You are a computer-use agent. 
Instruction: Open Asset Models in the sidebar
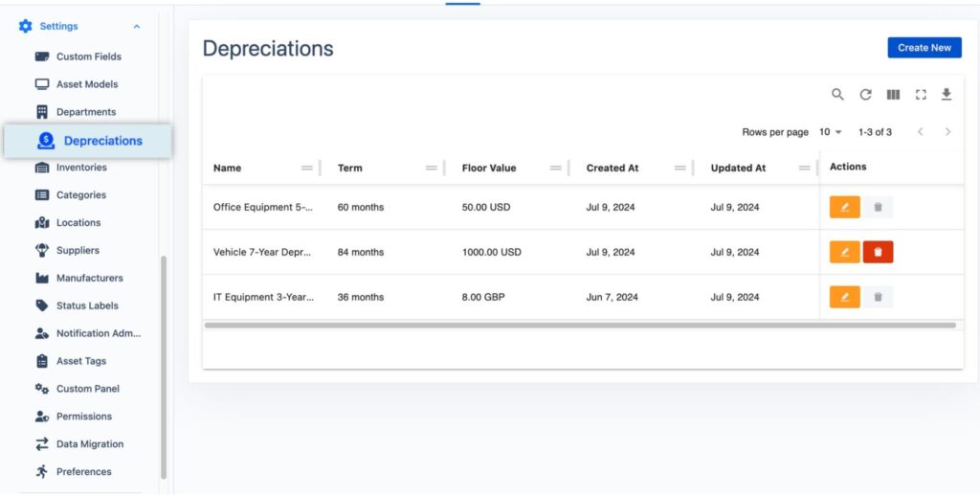(x=86, y=84)
